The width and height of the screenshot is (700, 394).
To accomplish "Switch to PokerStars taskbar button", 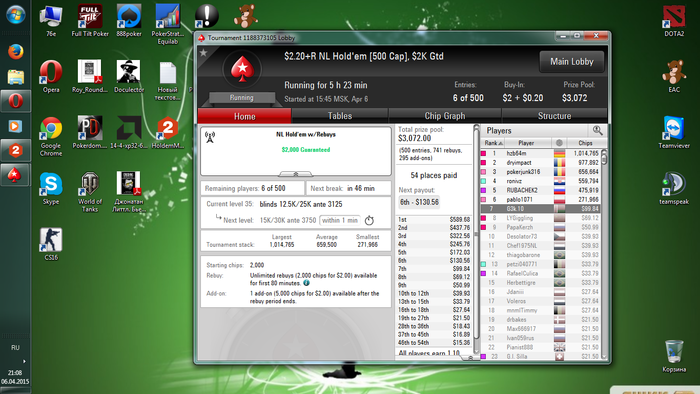I will tap(15, 175).
